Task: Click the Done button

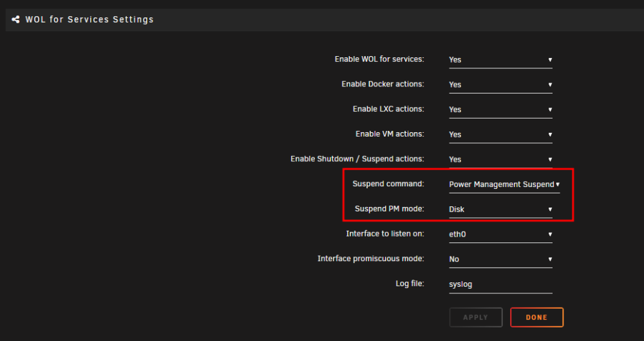Action: (537, 317)
